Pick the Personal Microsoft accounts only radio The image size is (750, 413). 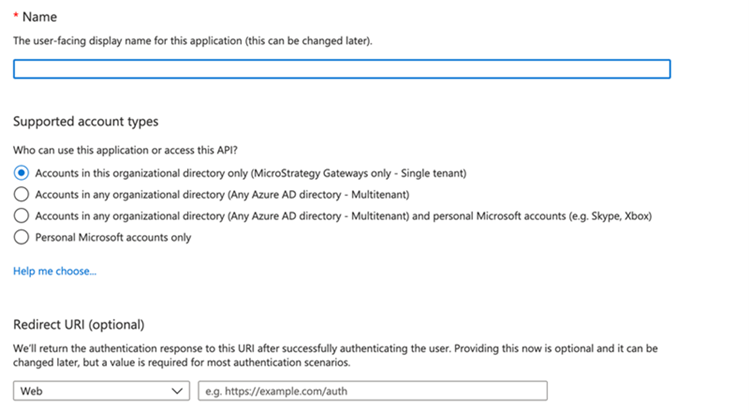pos(21,238)
